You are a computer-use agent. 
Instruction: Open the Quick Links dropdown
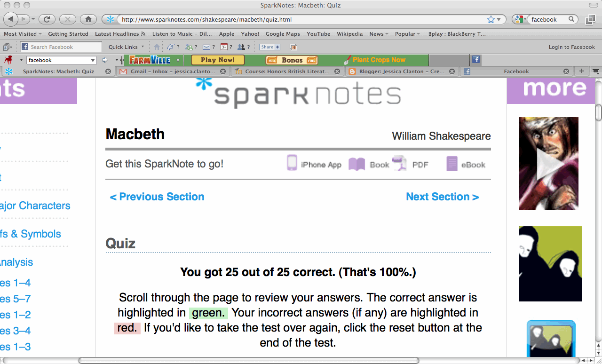pos(127,47)
